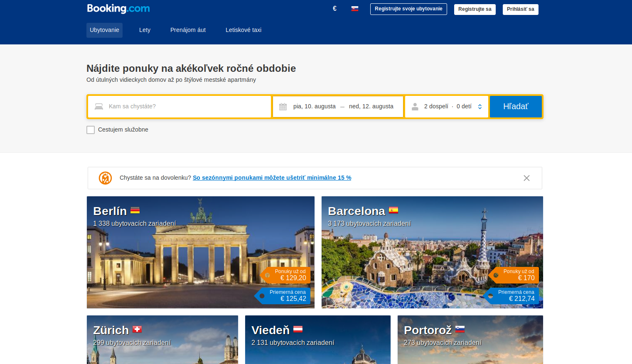Viewport: 632px width, 364px height.
Task: Click the bed icon in destination field
Action: pyautogui.click(x=99, y=107)
